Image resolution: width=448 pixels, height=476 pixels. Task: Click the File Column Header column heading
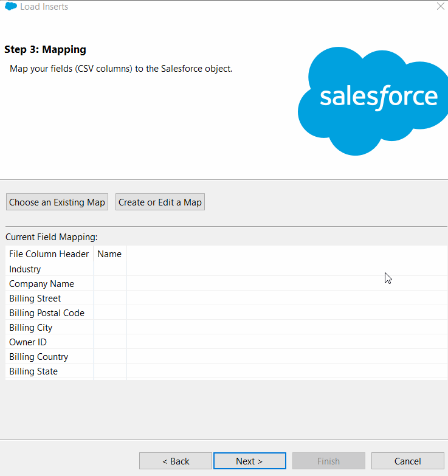pyautogui.click(x=49, y=254)
